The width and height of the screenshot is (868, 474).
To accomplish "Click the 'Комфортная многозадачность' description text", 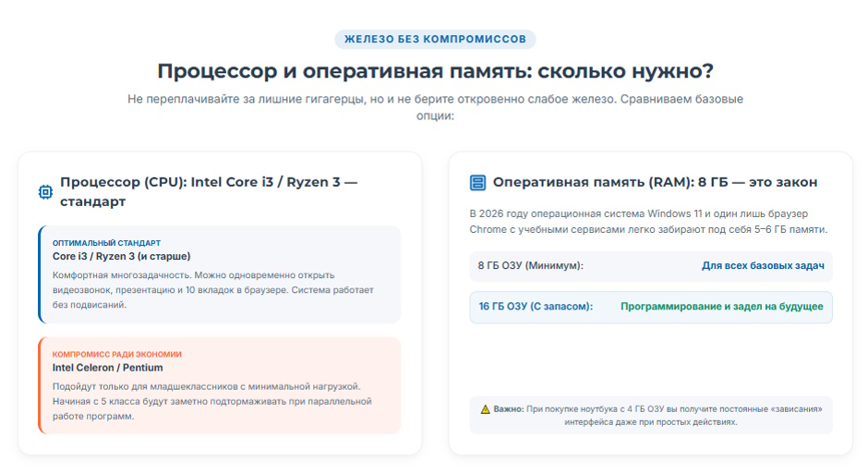I will [213, 289].
